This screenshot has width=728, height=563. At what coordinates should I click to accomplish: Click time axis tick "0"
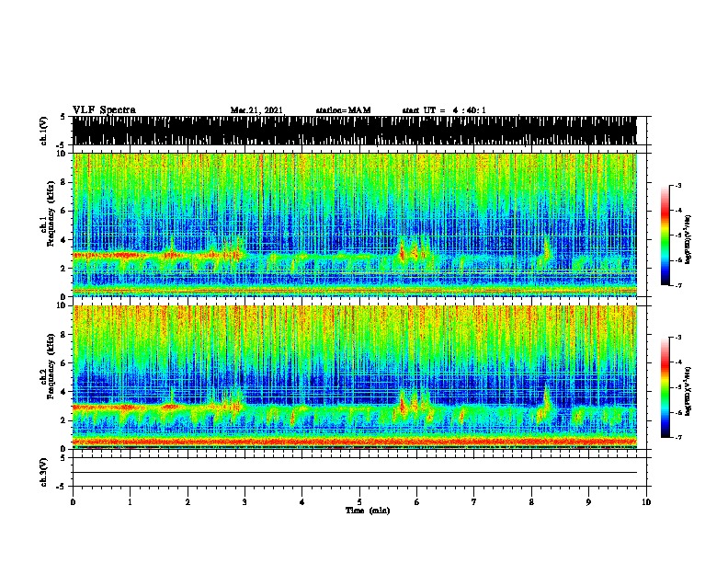73,502
